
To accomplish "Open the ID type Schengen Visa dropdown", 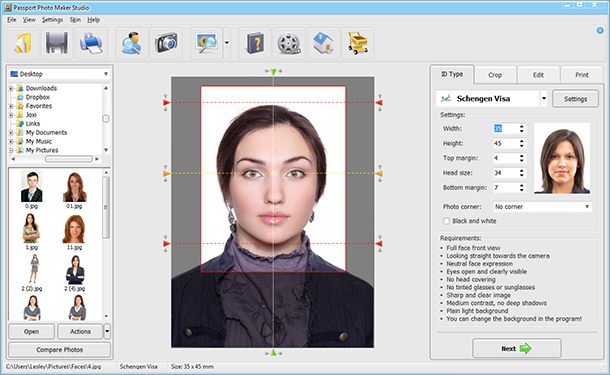I will (544, 99).
